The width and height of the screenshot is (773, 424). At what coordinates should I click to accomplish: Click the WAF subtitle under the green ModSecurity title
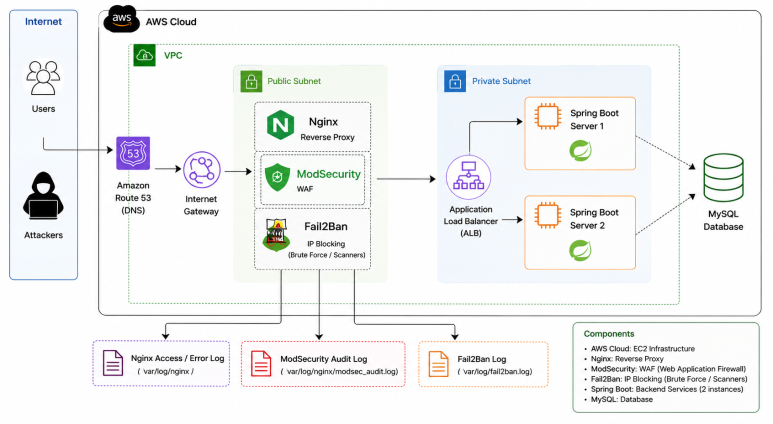pos(305,189)
